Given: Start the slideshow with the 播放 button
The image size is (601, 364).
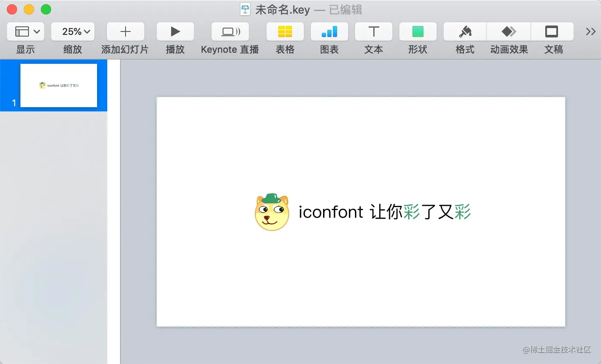Looking at the screenshot, I should click(x=175, y=31).
